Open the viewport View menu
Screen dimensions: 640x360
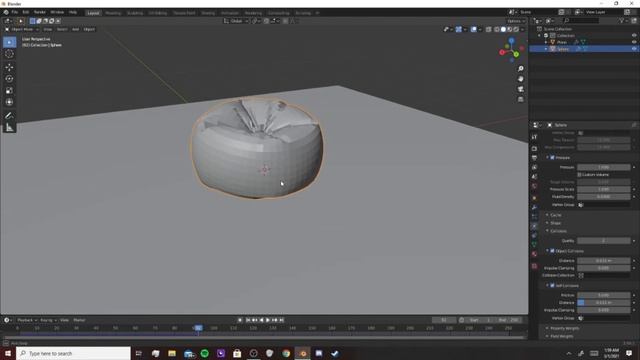click(x=47, y=29)
